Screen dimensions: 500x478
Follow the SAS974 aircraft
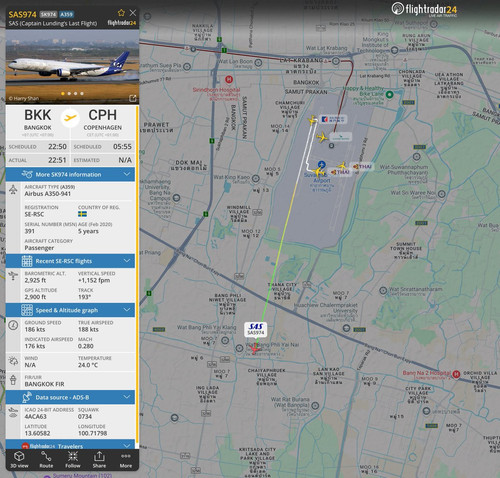[73, 459]
